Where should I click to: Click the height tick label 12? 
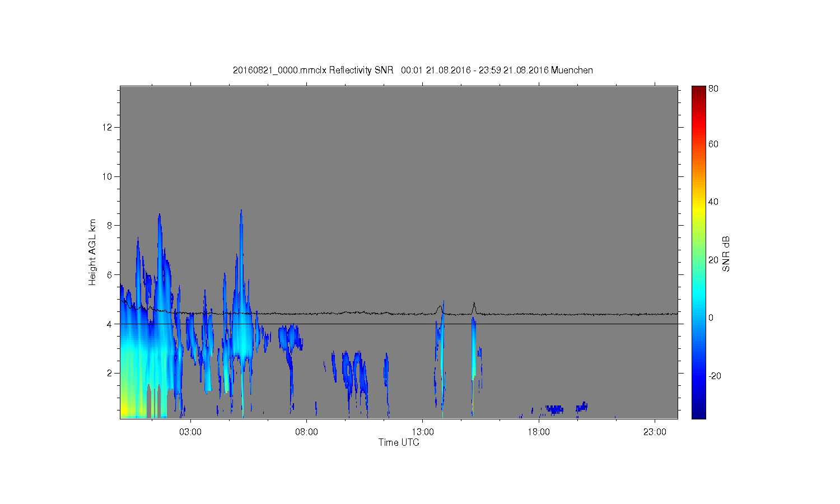click(x=108, y=127)
